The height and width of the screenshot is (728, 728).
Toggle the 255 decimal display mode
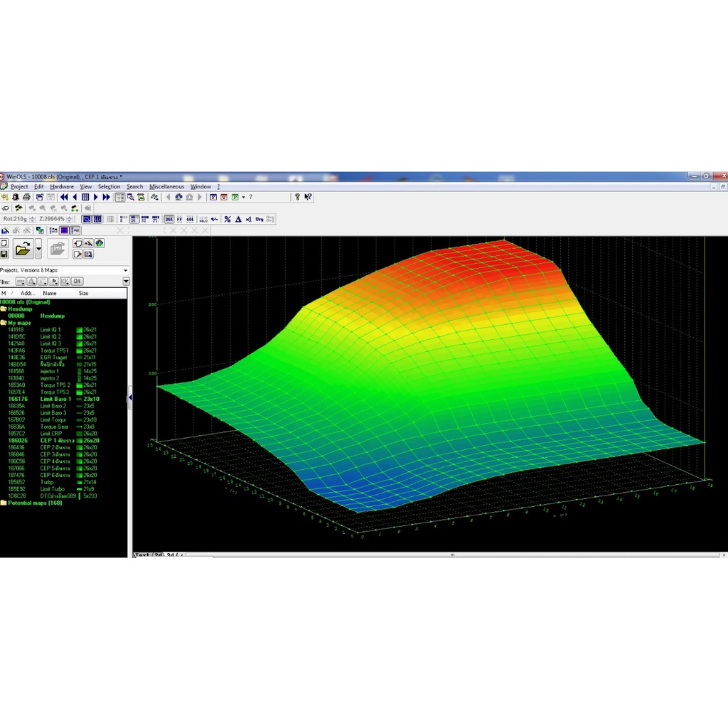168,219
